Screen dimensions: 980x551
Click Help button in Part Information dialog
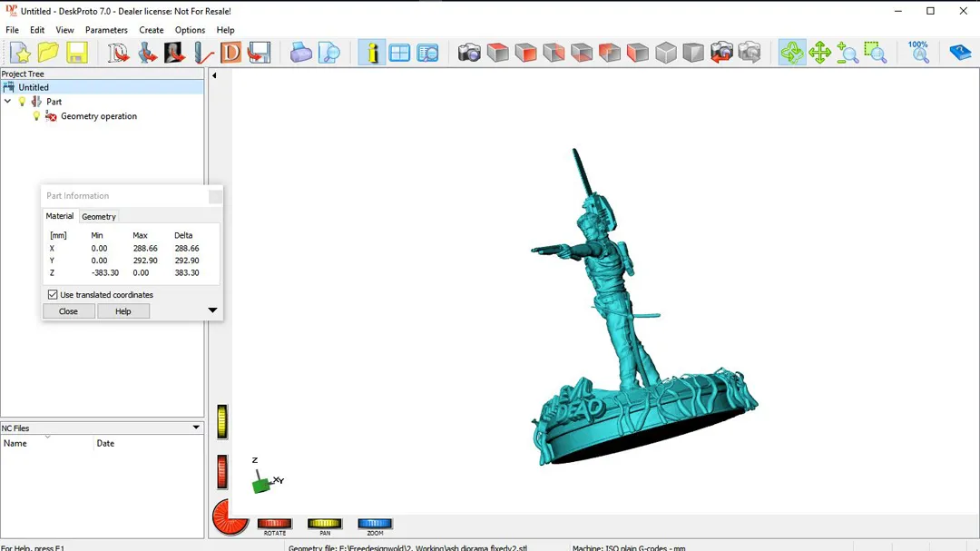(123, 310)
